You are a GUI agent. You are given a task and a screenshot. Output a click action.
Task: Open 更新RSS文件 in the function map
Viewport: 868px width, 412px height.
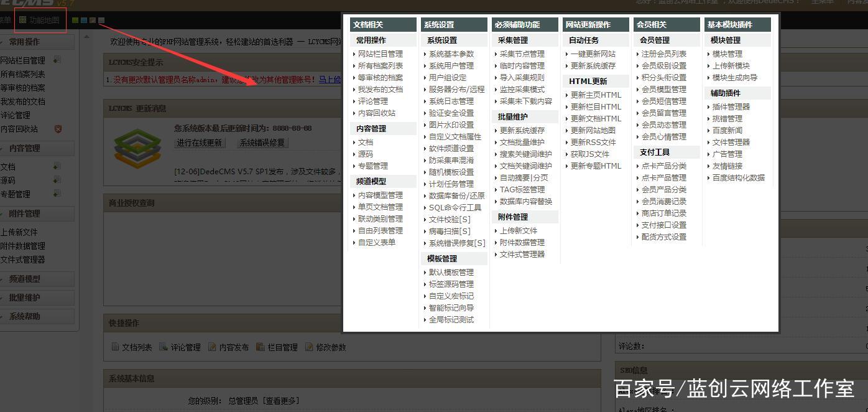593,143
